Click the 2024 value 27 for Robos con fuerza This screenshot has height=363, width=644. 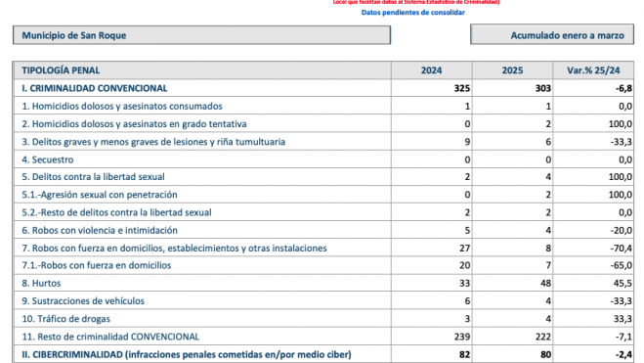click(464, 248)
